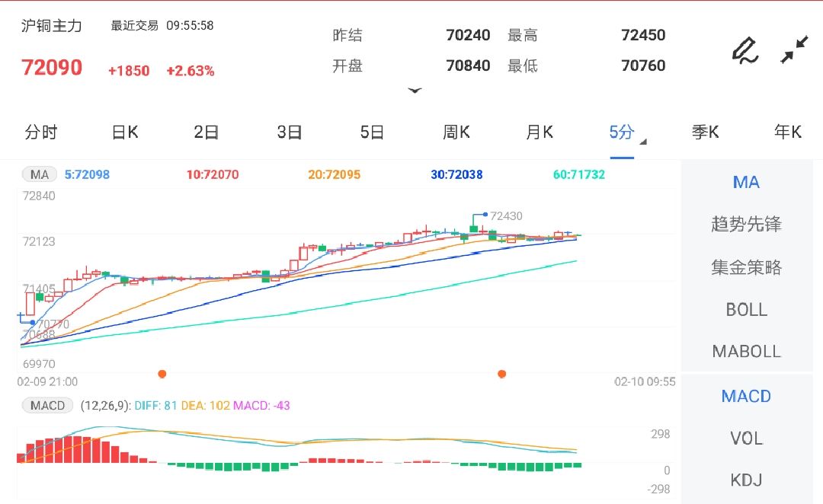This screenshot has width=823, height=504.
Task: Open the 年K chart tab
Action: tap(788, 132)
